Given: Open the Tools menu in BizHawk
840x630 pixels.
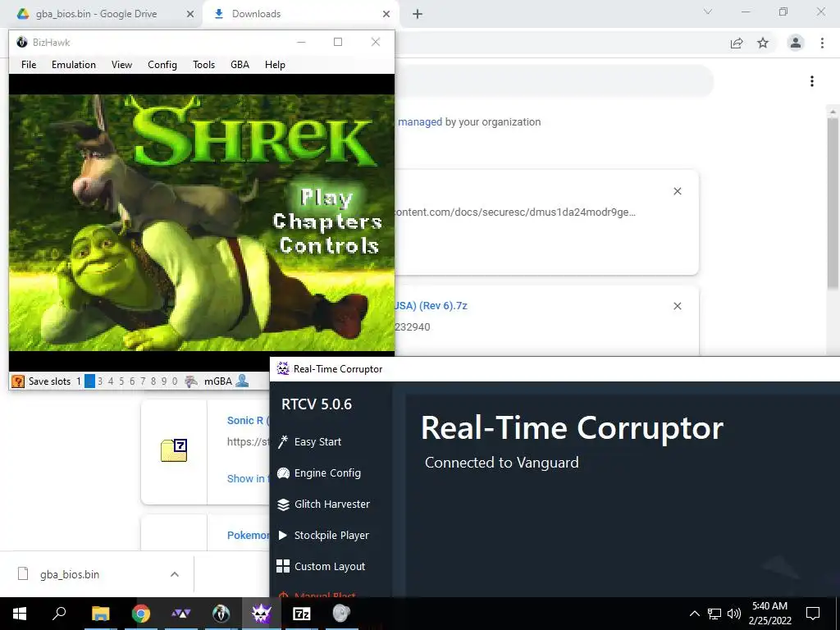Looking at the screenshot, I should 203,64.
